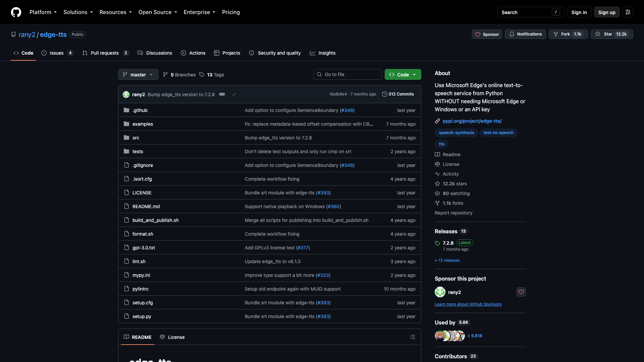
Task: Open the + 12 releases link
Action: tap(447, 260)
